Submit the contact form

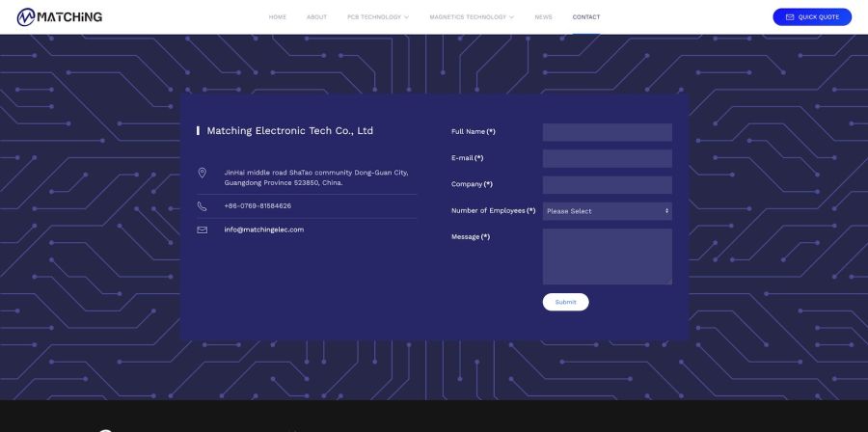pos(565,302)
